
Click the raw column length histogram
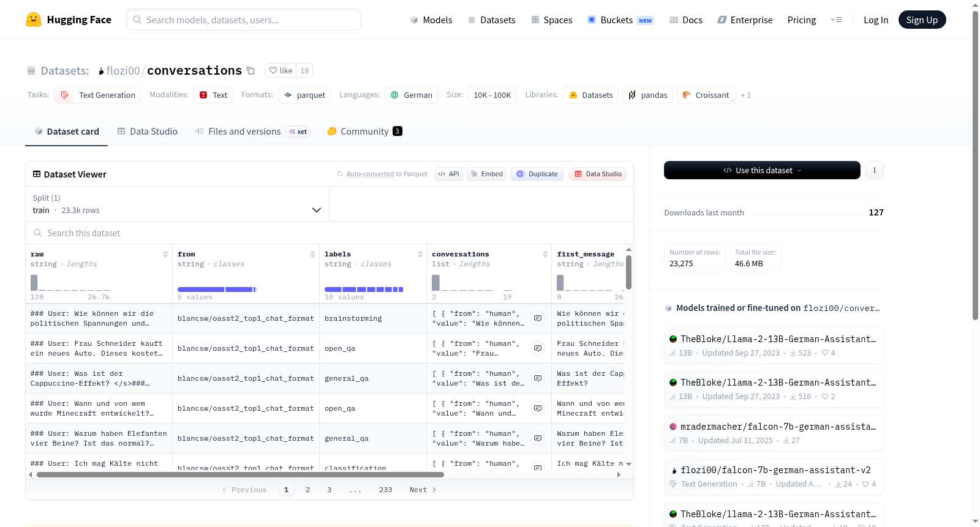coord(70,283)
